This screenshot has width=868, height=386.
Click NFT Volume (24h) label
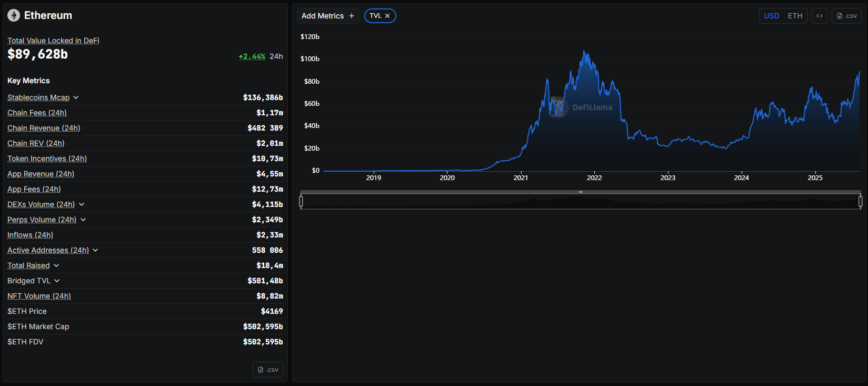pos(39,296)
